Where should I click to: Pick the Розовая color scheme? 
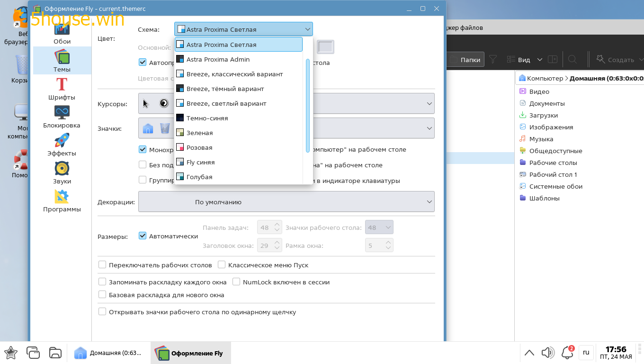pyautogui.click(x=239, y=147)
